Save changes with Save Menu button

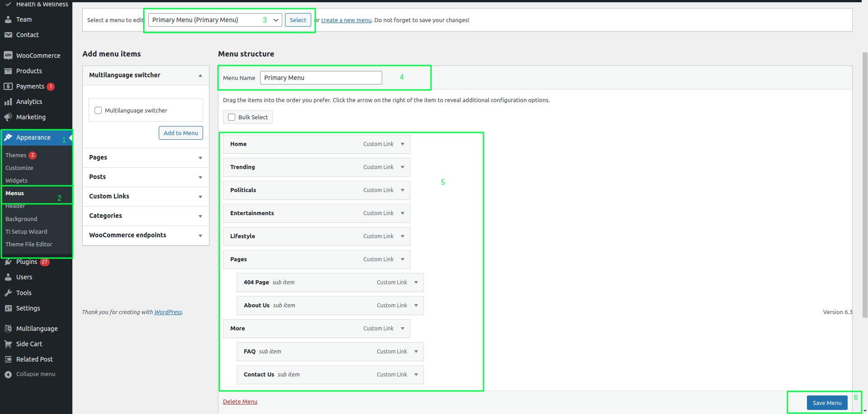[827, 403]
